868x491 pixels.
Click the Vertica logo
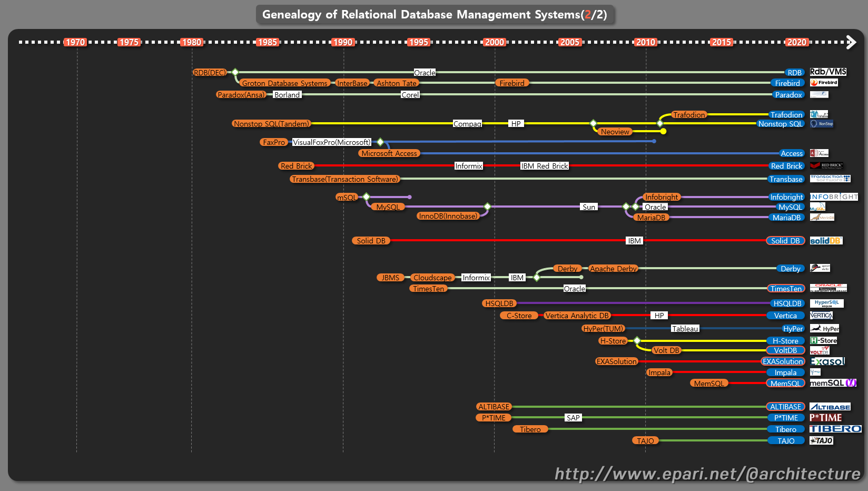(x=821, y=316)
